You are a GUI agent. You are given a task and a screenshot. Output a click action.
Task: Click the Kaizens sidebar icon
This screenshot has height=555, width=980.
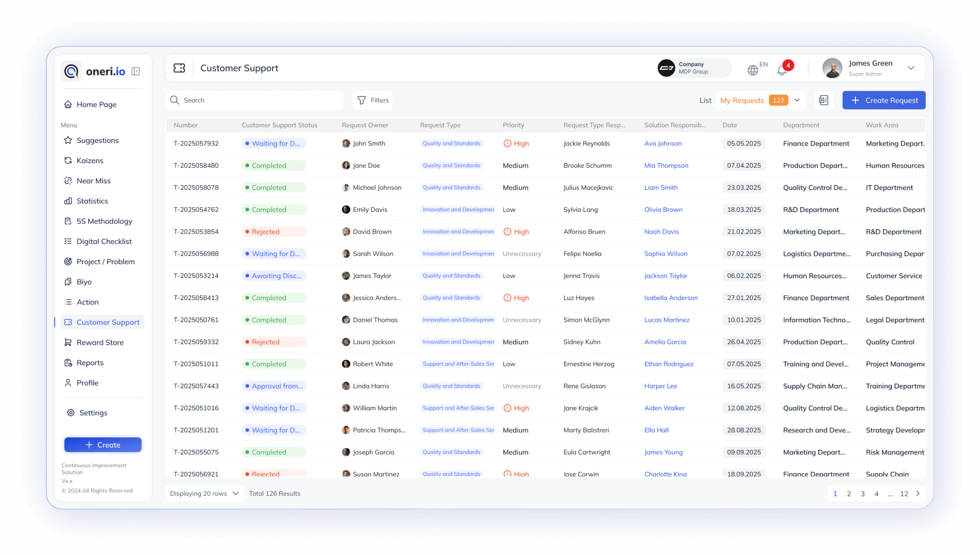click(x=68, y=161)
